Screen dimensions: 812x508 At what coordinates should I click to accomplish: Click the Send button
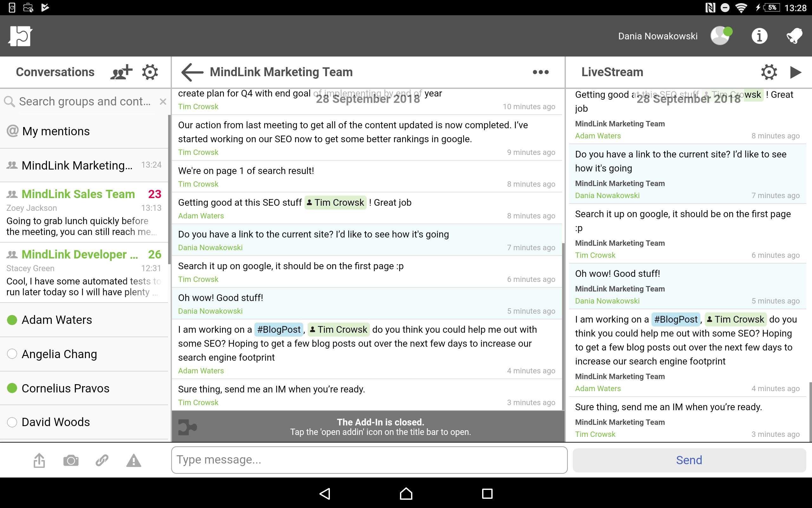(689, 460)
